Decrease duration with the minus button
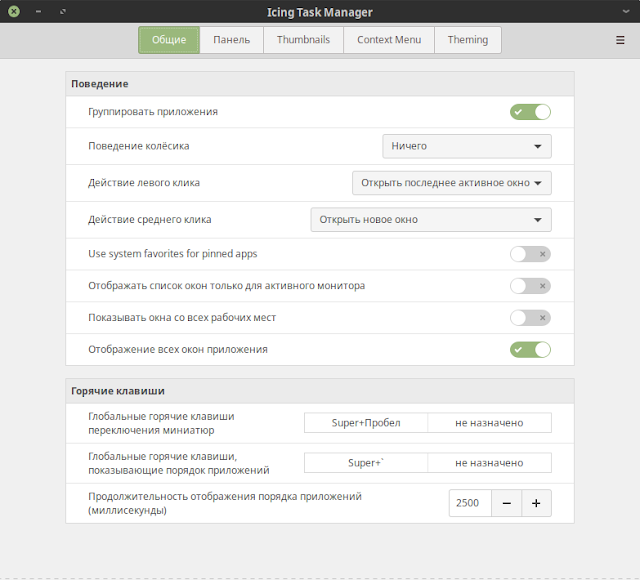 tap(507, 503)
